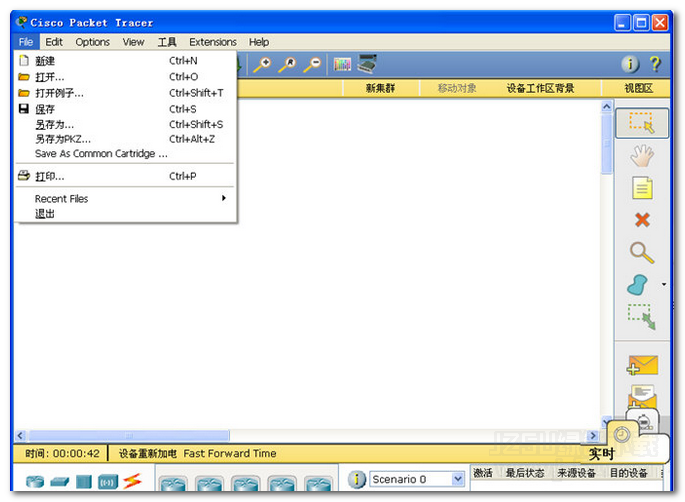This screenshot has width=685, height=502.
Task: Click the horizontal scrollbar right arrow
Action: pyautogui.click(x=593, y=436)
